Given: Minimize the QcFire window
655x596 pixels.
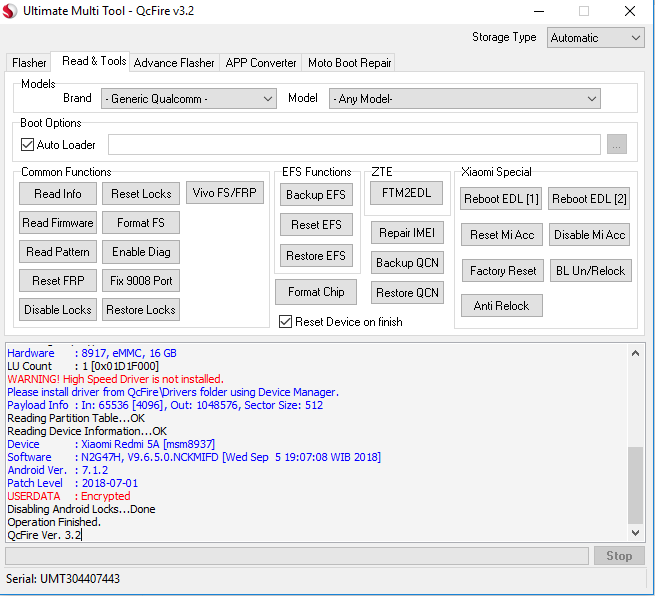Looking at the screenshot, I should [x=539, y=11].
